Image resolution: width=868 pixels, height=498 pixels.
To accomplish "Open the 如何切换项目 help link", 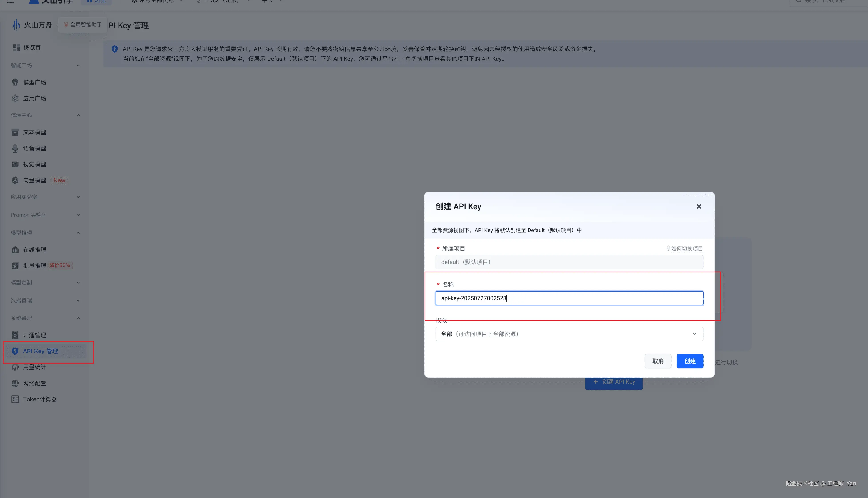I will point(685,248).
